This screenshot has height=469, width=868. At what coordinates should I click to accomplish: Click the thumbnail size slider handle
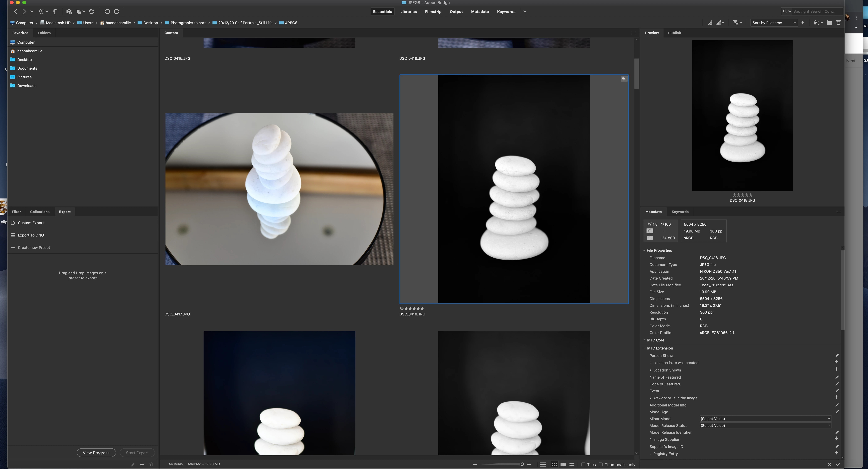522,464
